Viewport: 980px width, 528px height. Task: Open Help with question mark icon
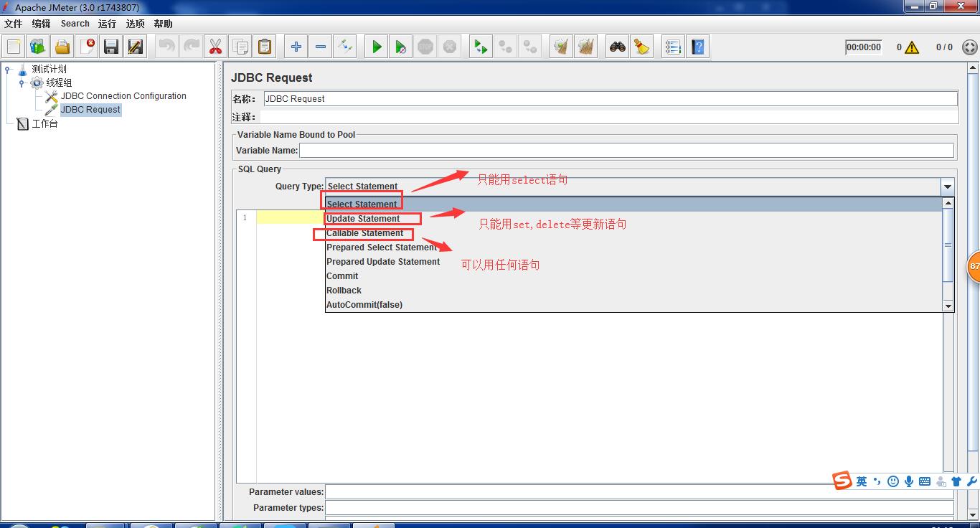(698, 47)
